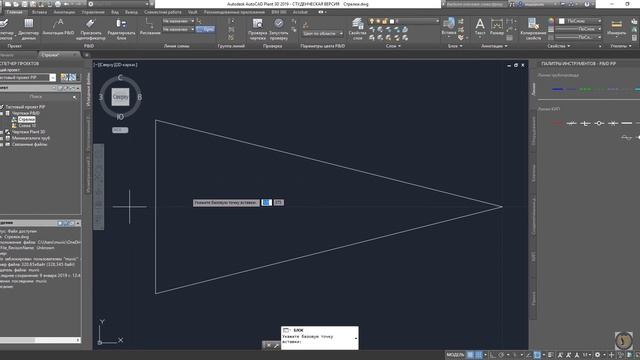The width and height of the screenshot is (640, 360).
Task: Open Свойства слоя layer properties
Action: (x=358, y=29)
